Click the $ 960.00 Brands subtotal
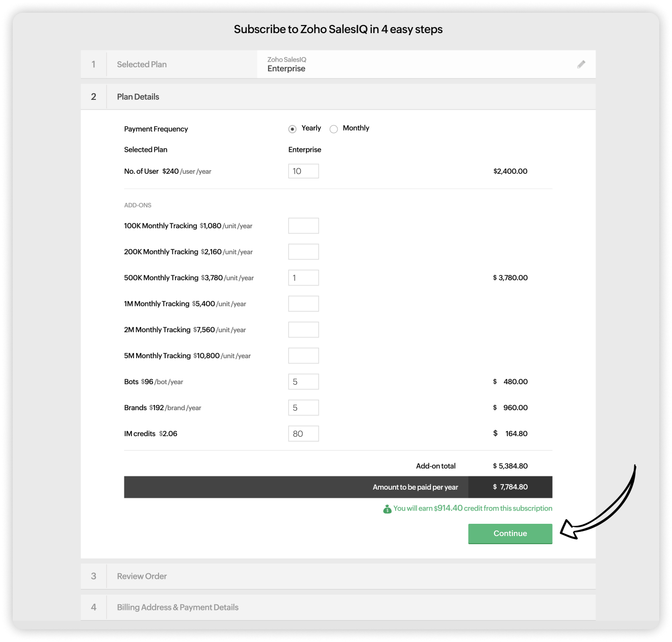This screenshot has height=642, width=672. point(510,408)
